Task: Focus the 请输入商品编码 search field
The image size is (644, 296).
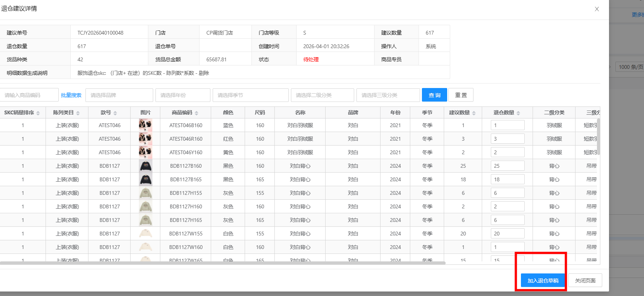Action: click(x=29, y=95)
